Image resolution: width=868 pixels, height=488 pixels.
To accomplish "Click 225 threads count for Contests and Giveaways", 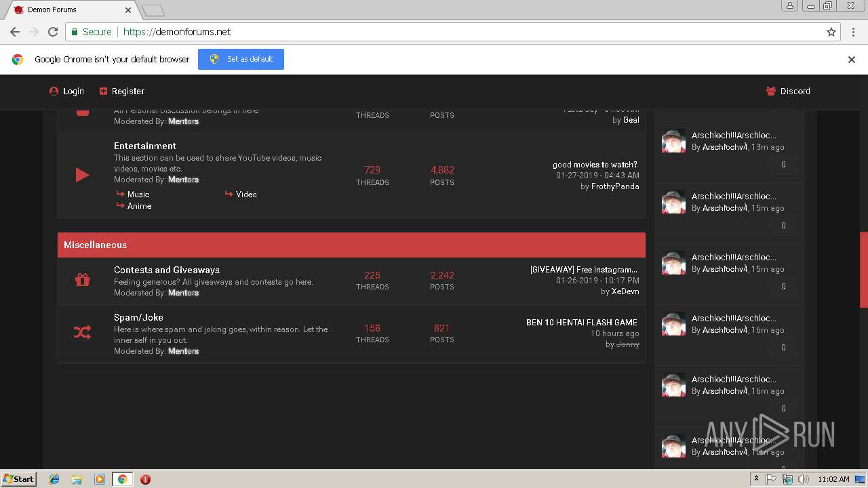I will tap(372, 275).
